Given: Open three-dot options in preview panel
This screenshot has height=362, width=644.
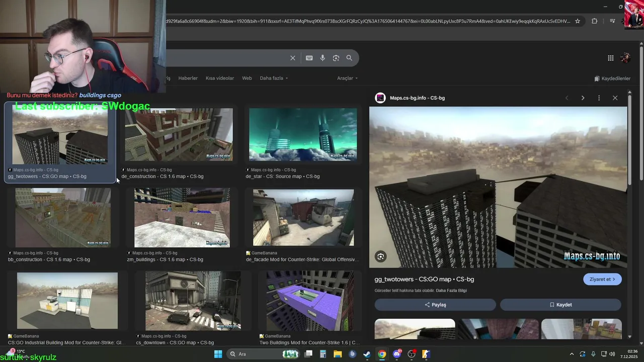Looking at the screenshot, I should coord(599,98).
